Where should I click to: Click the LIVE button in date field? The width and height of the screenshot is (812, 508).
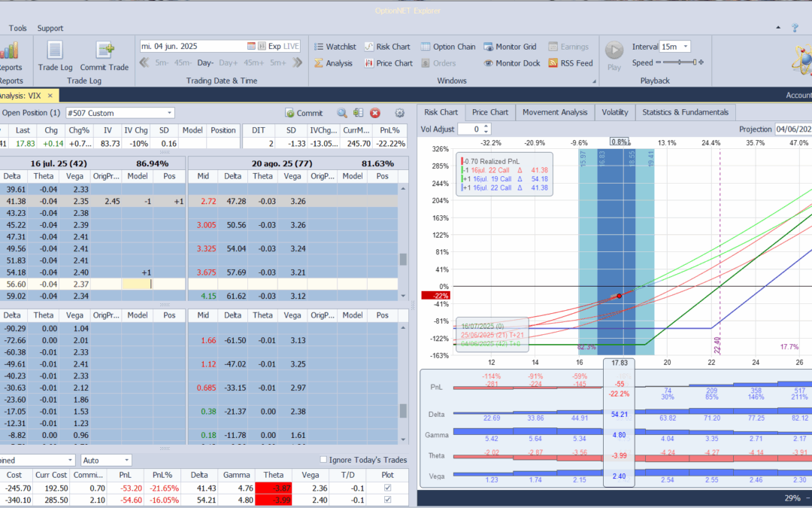click(291, 46)
